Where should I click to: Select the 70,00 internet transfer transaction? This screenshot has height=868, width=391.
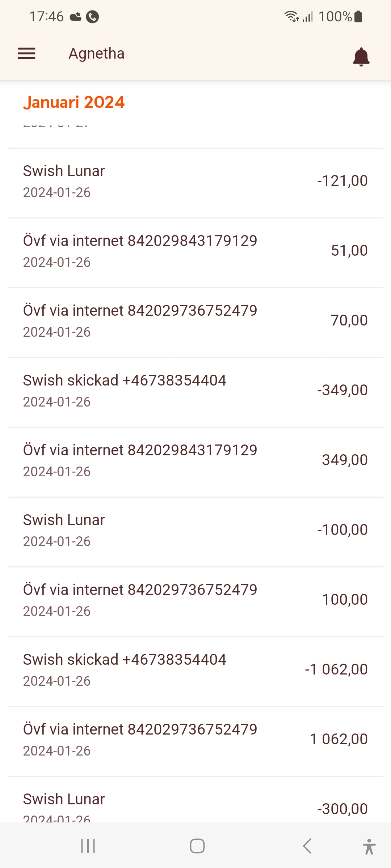[x=195, y=321]
